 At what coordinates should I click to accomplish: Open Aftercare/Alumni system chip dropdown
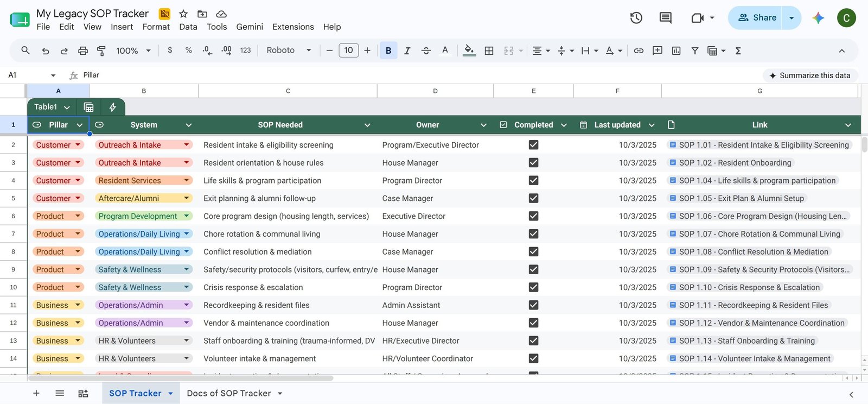(187, 198)
